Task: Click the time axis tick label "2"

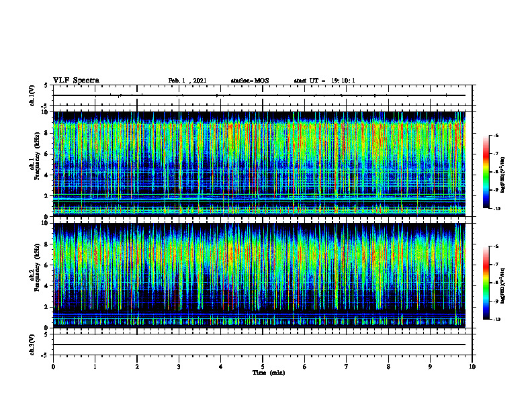Action: [x=137, y=367]
